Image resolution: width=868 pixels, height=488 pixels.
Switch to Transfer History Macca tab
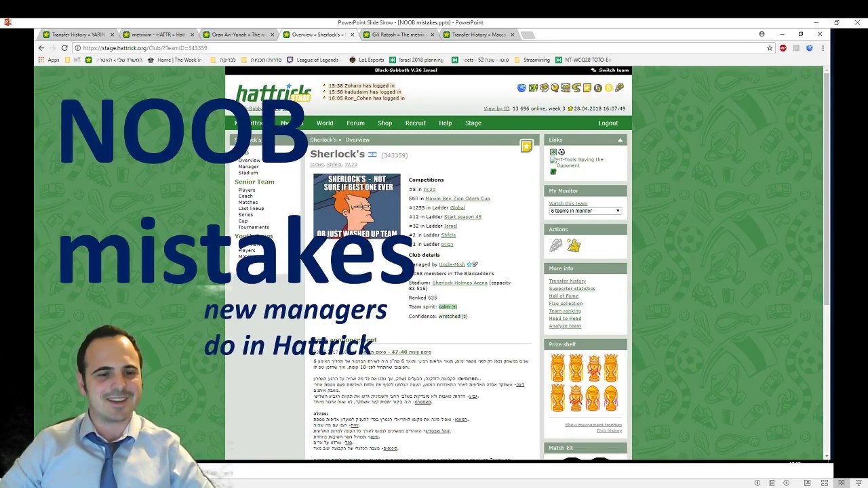478,35
